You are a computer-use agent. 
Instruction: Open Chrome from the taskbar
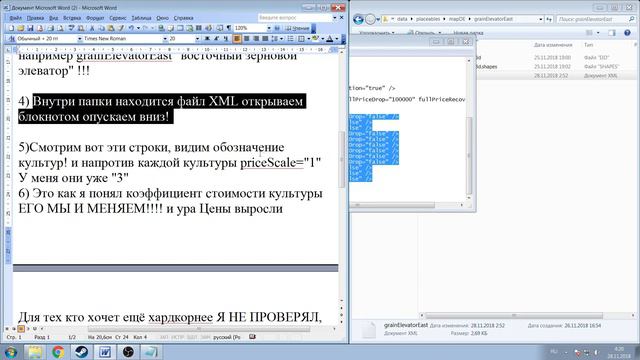(58, 352)
